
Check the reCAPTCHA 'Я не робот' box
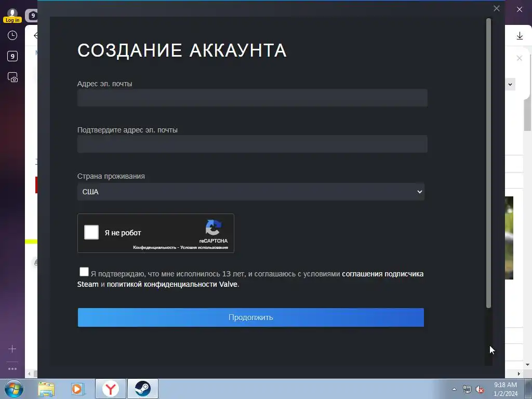pyautogui.click(x=91, y=232)
